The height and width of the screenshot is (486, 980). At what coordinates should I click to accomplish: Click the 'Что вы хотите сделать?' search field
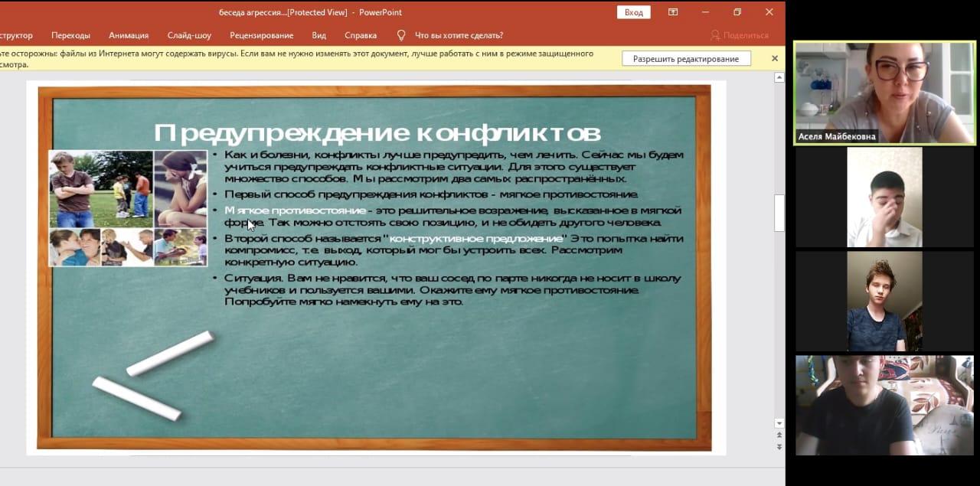[459, 35]
